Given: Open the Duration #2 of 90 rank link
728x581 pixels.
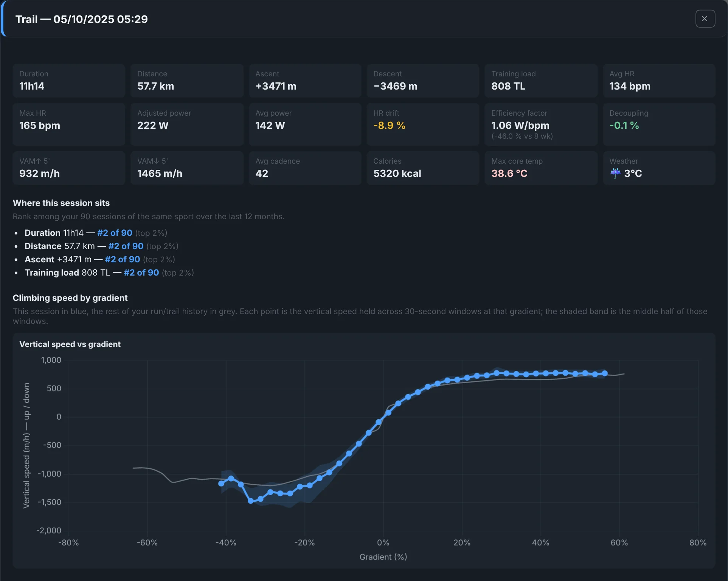Looking at the screenshot, I should [115, 233].
